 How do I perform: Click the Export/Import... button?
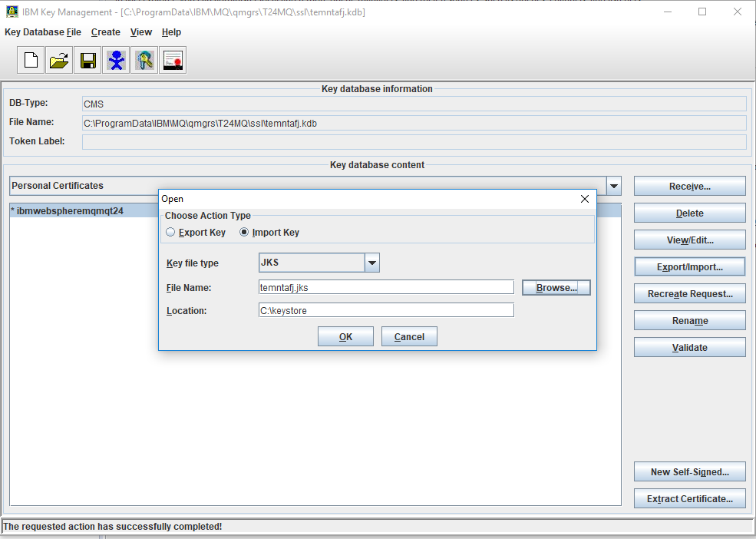coord(689,267)
